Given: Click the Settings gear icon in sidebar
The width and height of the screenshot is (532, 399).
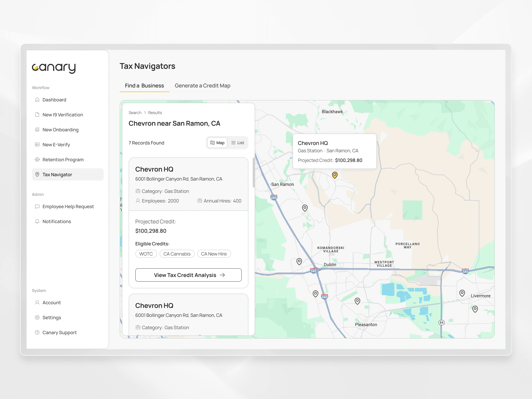Looking at the screenshot, I should (x=37, y=317).
